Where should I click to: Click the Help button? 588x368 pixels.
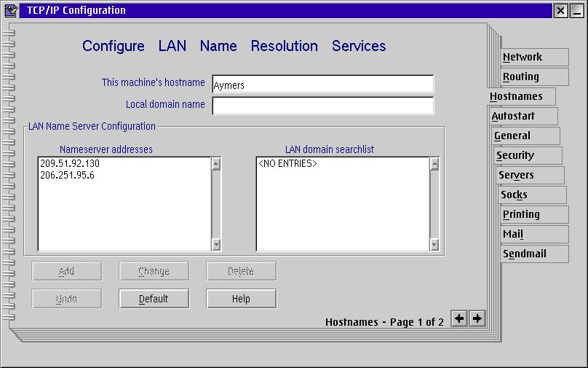(241, 299)
